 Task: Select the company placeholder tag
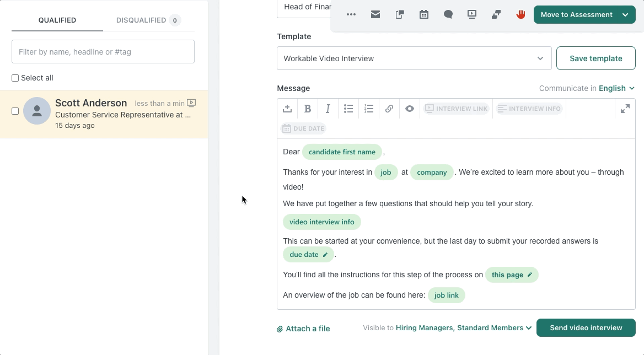432,173
